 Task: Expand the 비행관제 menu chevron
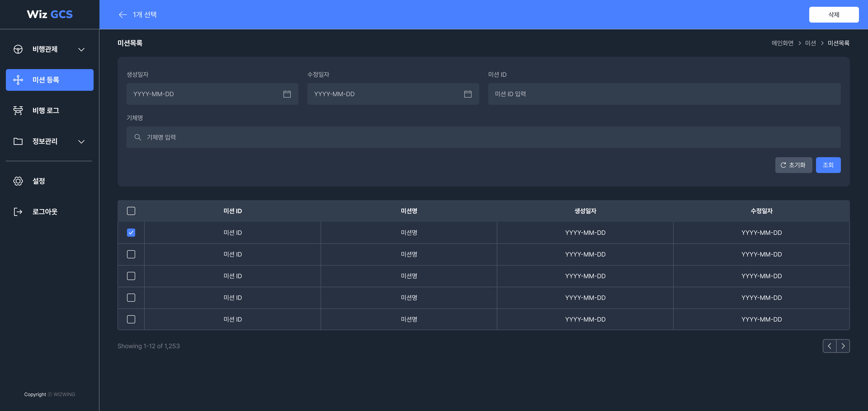81,49
